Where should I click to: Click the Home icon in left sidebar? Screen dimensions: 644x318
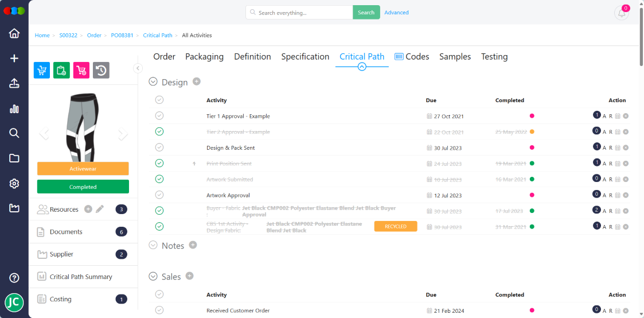click(x=14, y=33)
